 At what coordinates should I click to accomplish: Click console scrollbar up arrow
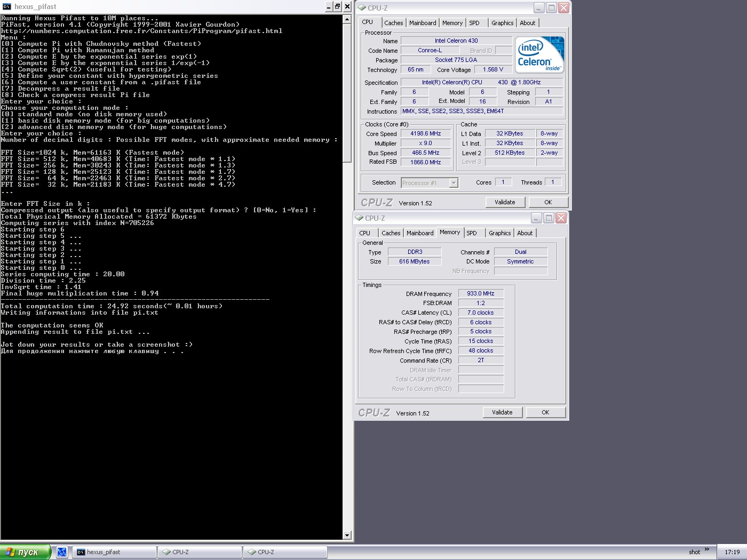[347, 19]
